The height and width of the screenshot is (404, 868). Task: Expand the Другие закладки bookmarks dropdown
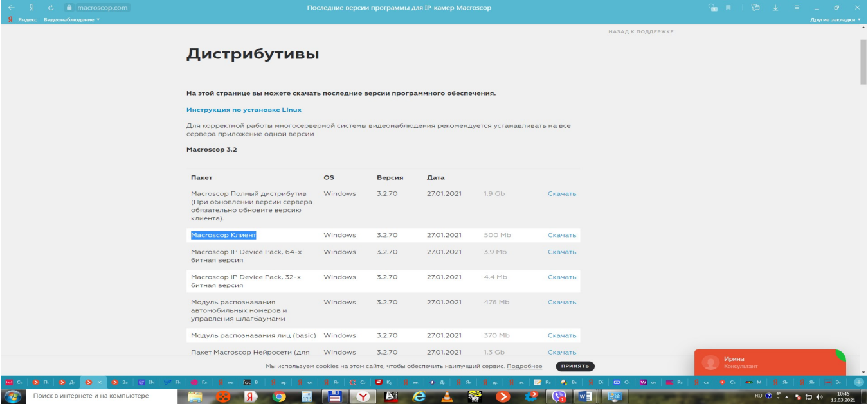[x=835, y=20]
